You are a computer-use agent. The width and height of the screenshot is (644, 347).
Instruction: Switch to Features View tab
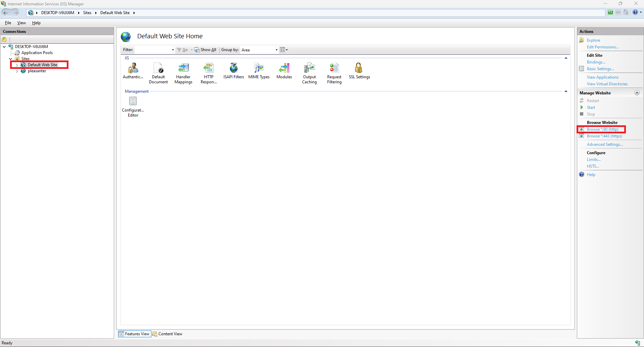[x=134, y=334]
